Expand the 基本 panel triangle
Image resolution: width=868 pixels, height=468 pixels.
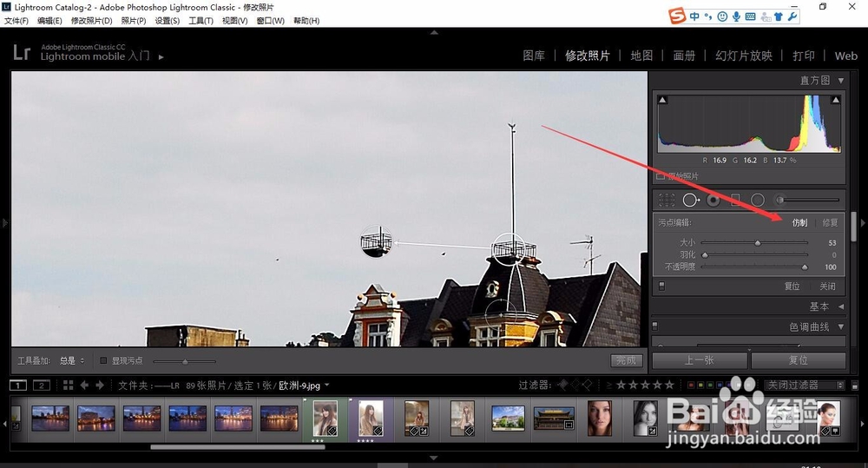pos(841,307)
